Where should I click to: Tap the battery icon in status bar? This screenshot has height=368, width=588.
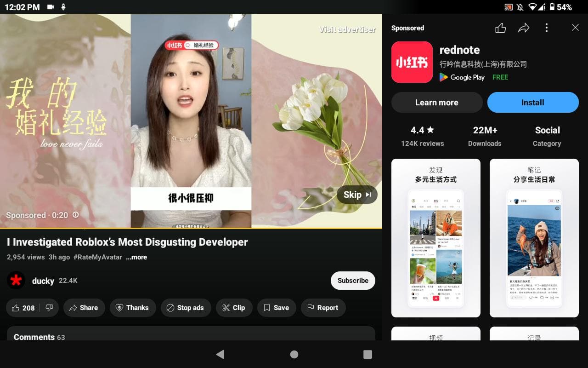[552, 7]
